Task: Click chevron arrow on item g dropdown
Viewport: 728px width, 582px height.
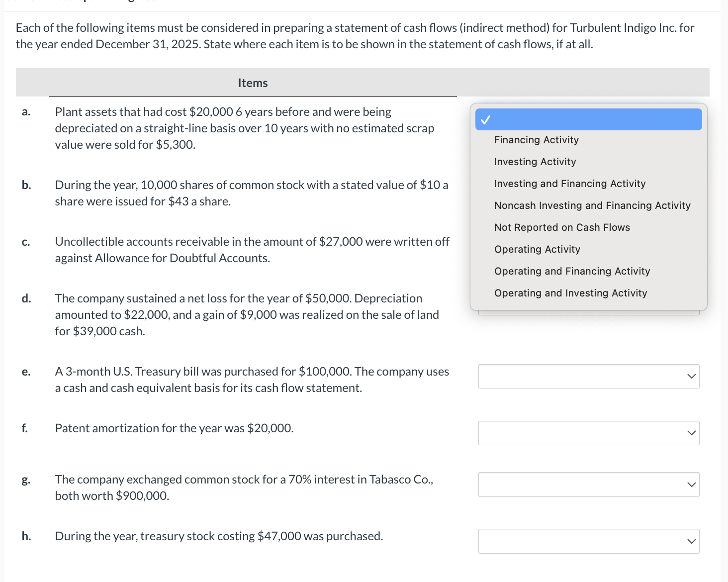Action: pyautogui.click(x=691, y=485)
